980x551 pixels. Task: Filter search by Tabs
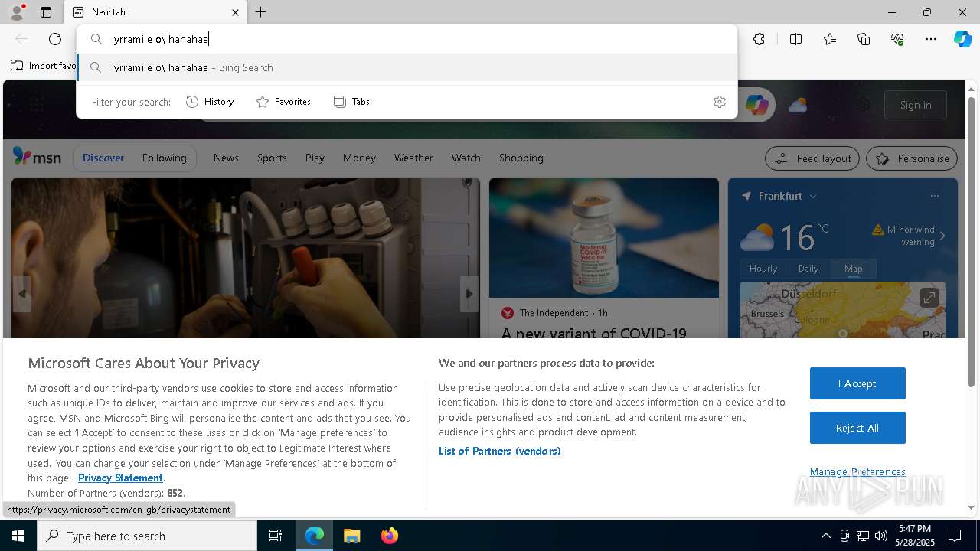tap(351, 102)
